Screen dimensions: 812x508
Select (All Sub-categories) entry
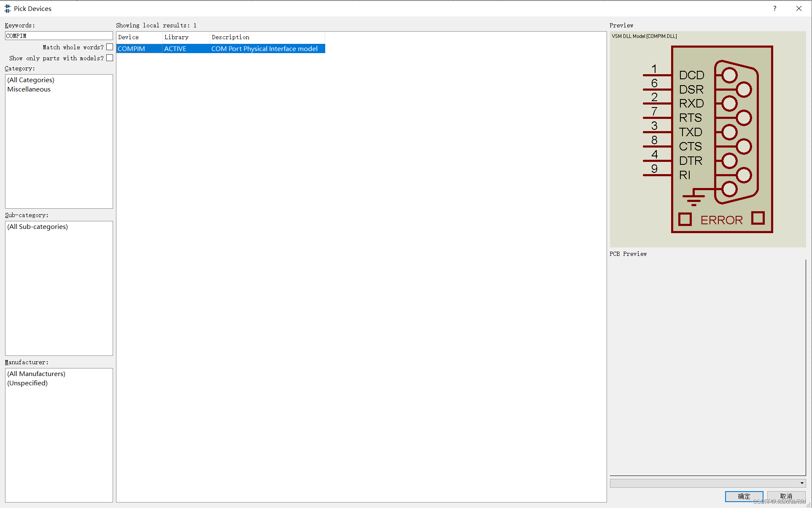coord(38,226)
